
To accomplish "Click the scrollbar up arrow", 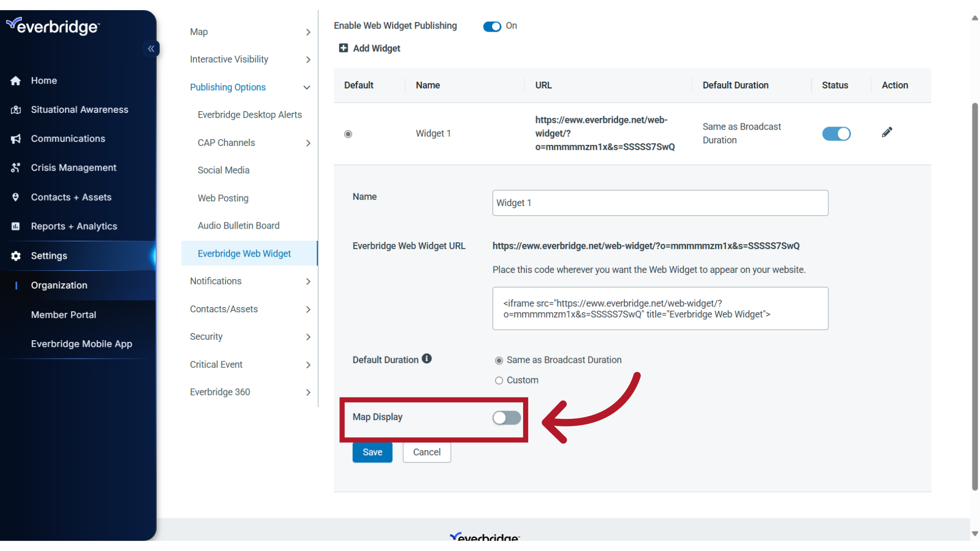I will [975, 18].
